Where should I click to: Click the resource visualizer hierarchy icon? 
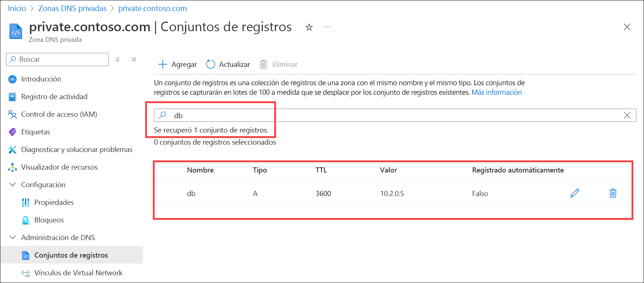12,167
